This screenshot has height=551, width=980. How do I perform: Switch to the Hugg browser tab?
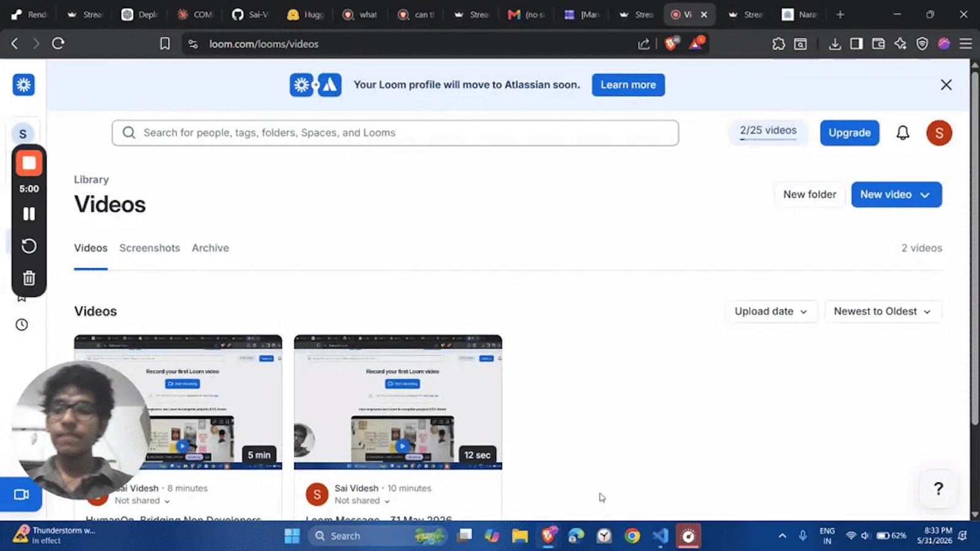coord(306,15)
